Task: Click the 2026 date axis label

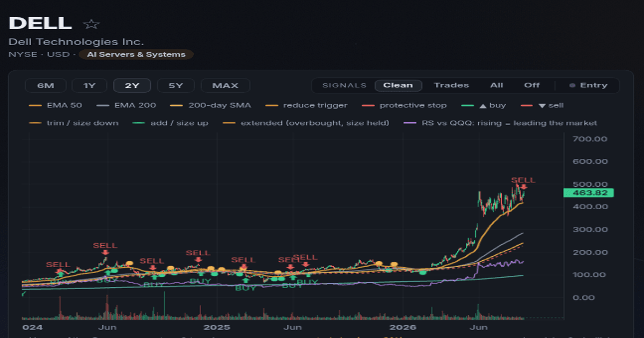Action: (404, 327)
